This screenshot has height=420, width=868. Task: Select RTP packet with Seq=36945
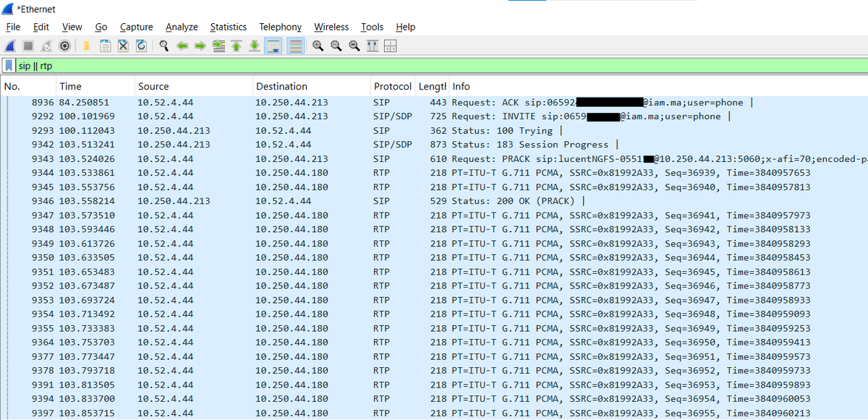[x=434, y=272]
